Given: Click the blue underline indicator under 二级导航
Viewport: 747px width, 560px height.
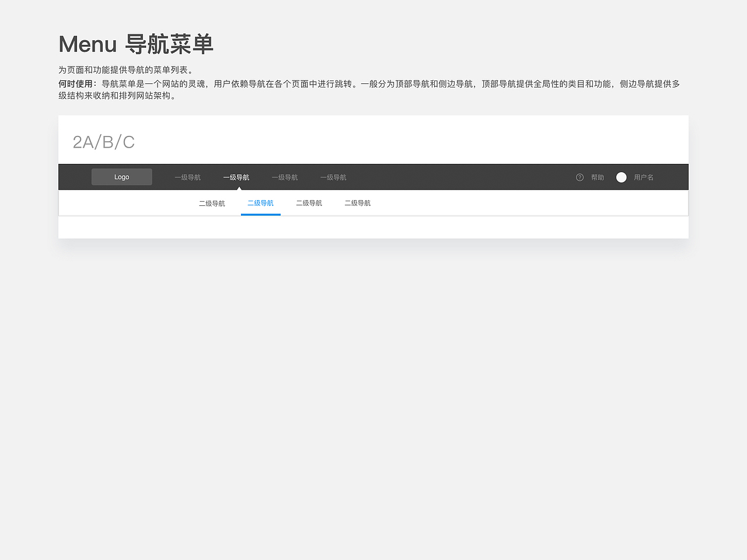Looking at the screenshot, I should coord(260,215).
